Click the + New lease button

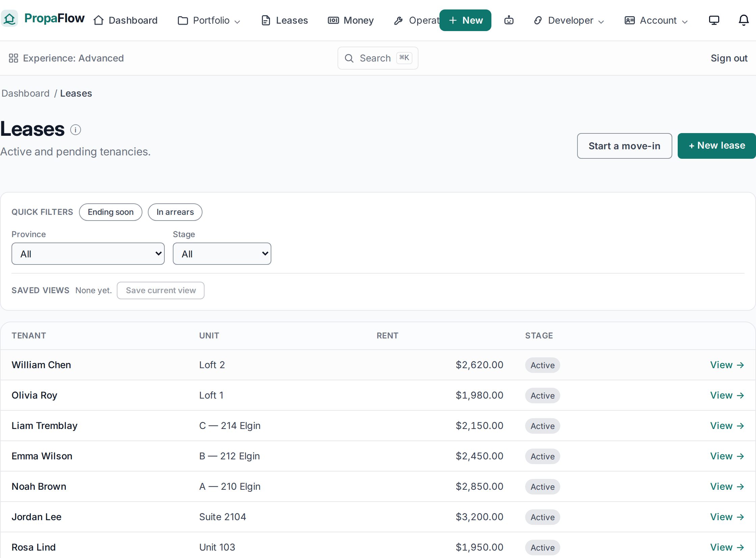[717, 146]
